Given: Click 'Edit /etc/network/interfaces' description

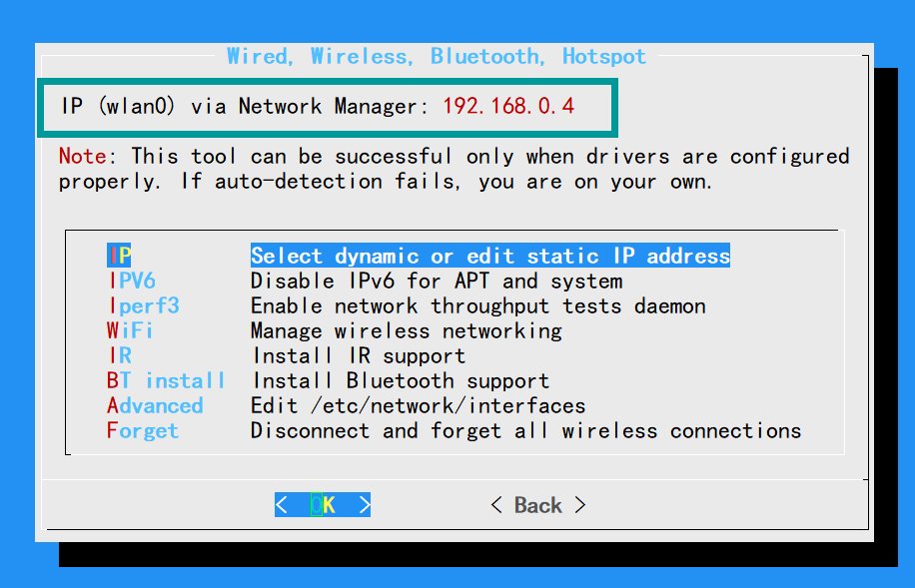Looking at the screenshot, I should click(x=418, y=405).
